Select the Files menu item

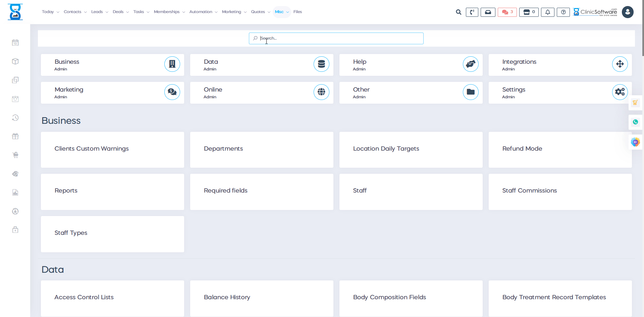pyautogui.click(x=298, y=12)
